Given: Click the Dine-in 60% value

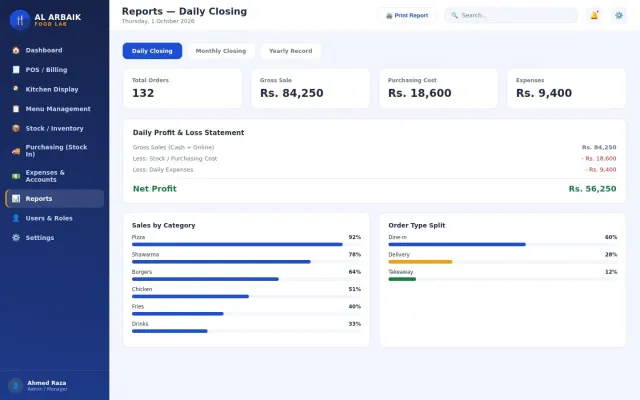Looking at the screenshot, I should tap(611, 237).
